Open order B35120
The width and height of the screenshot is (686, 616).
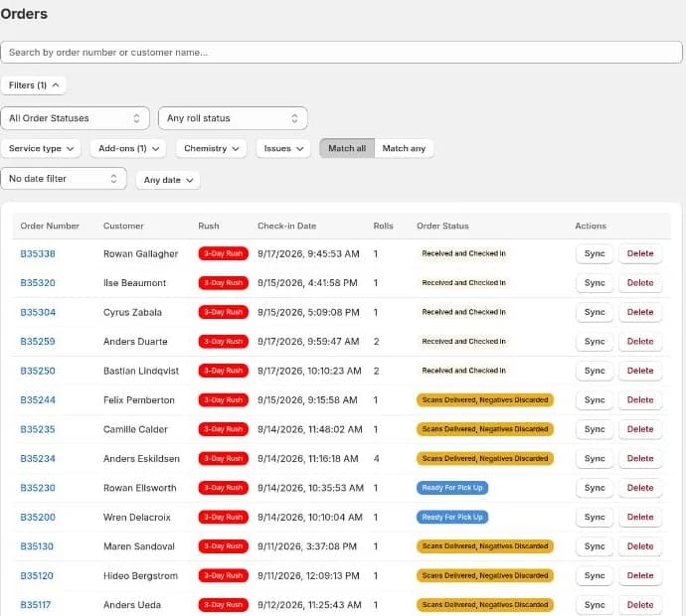[37, 576]
